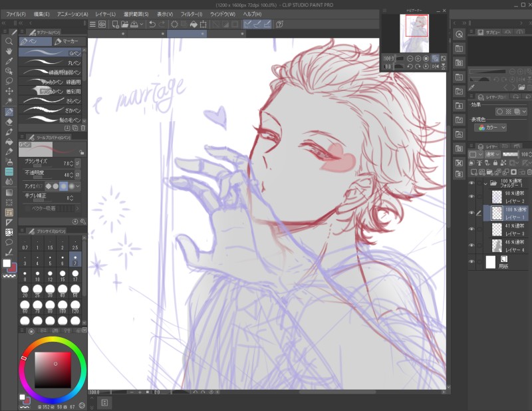Click the color wheel saturation square

pyautogui.click(x=53, y=370)
